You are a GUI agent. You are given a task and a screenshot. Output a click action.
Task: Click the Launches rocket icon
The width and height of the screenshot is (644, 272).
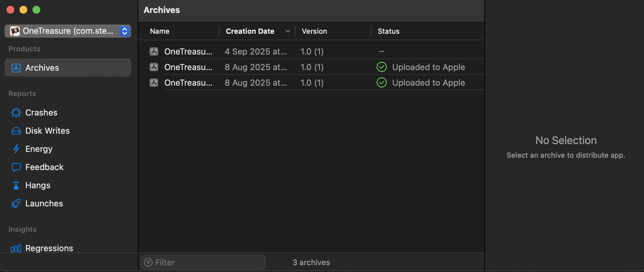16,204
